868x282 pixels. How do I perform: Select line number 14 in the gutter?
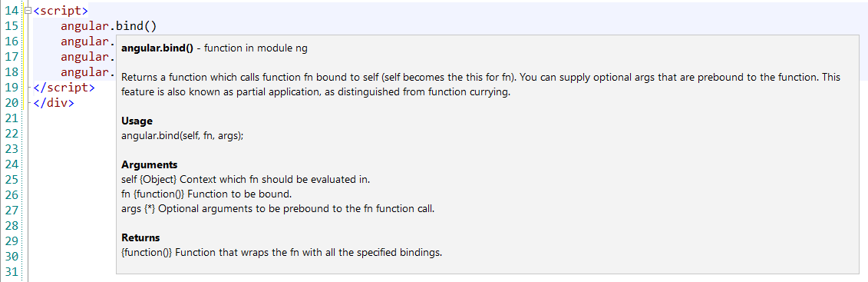tap(11, 11)
